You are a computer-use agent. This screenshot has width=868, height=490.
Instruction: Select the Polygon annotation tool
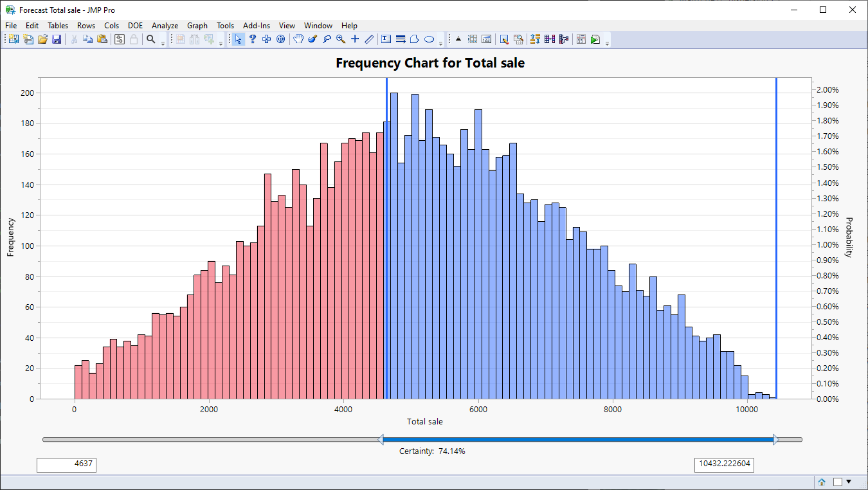click(x=415, y=39)
